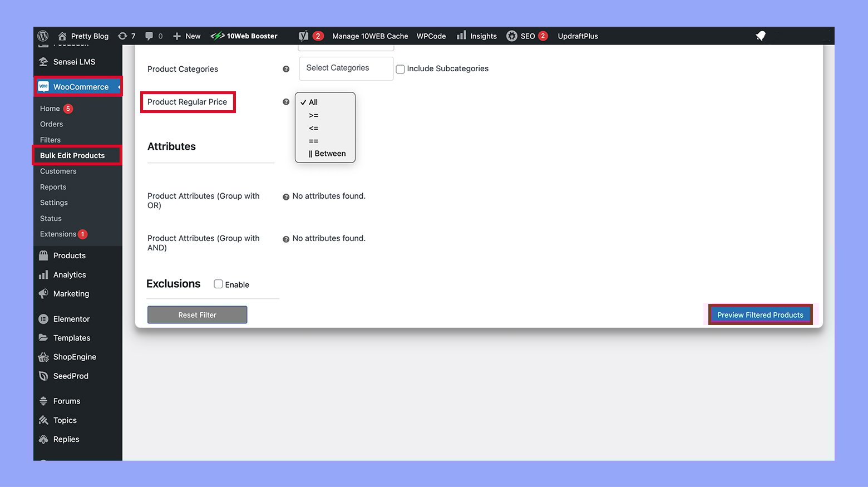Viewport: 868px width, 487px height.
Task: Click the updates refresh icon
Action: [x=122, y=36]
